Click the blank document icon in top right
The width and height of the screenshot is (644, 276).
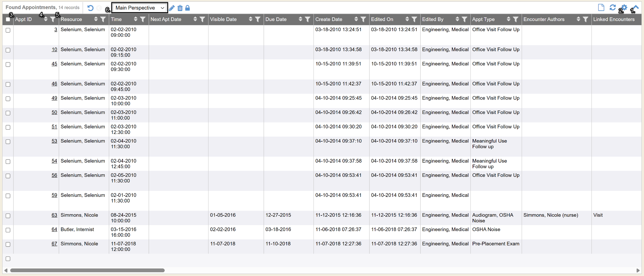pos(601,8)
